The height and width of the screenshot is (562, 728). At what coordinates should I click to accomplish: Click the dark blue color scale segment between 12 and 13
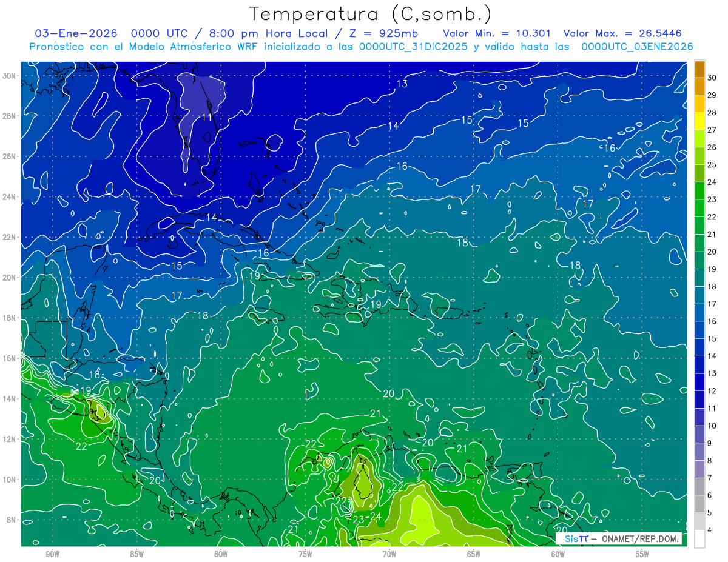click(x=699, y=382)
